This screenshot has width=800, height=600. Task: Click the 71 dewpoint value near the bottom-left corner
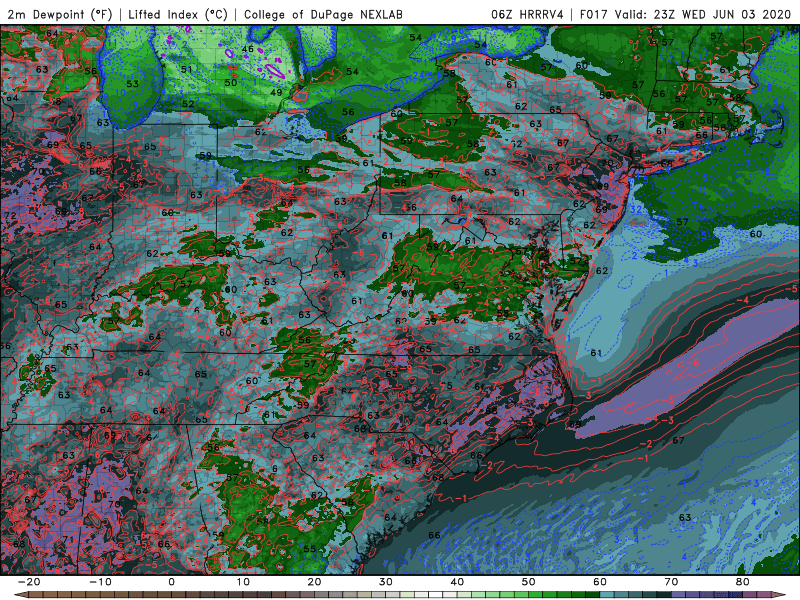pos(68,540)
